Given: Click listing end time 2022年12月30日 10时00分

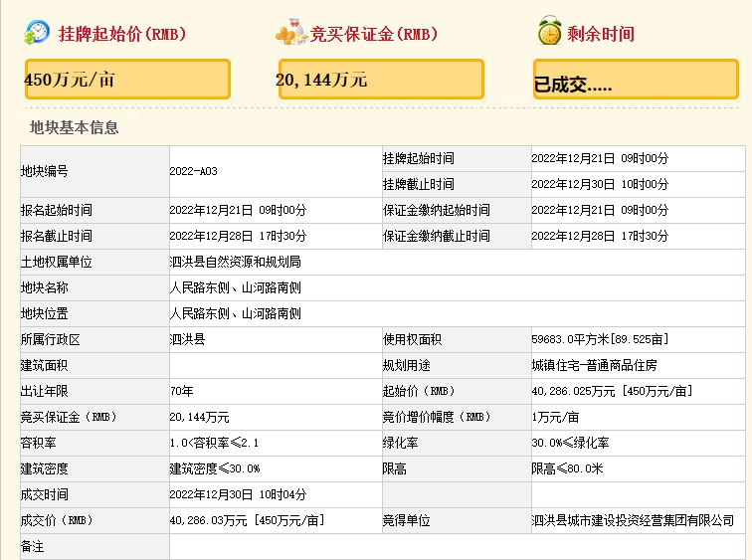Looking at the screenshot, I should click(600, 184).
